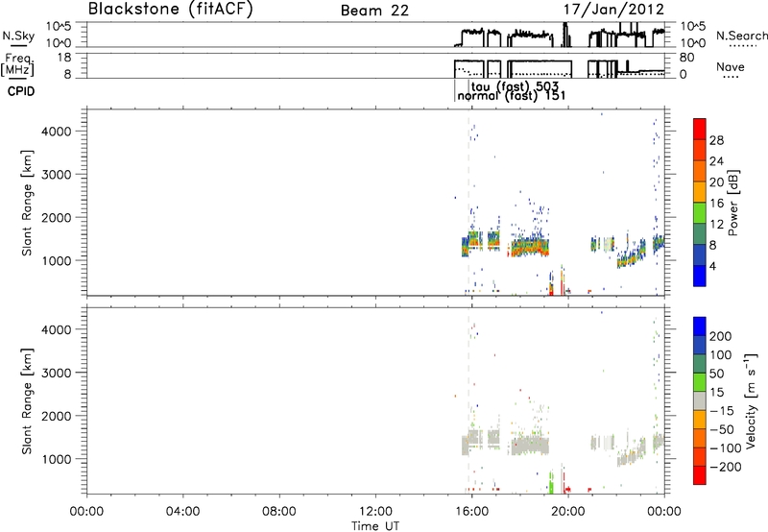Screen dimensions: 768x532
Task: Click the '20:00' time tick label
Action: [x=567, y=512]
